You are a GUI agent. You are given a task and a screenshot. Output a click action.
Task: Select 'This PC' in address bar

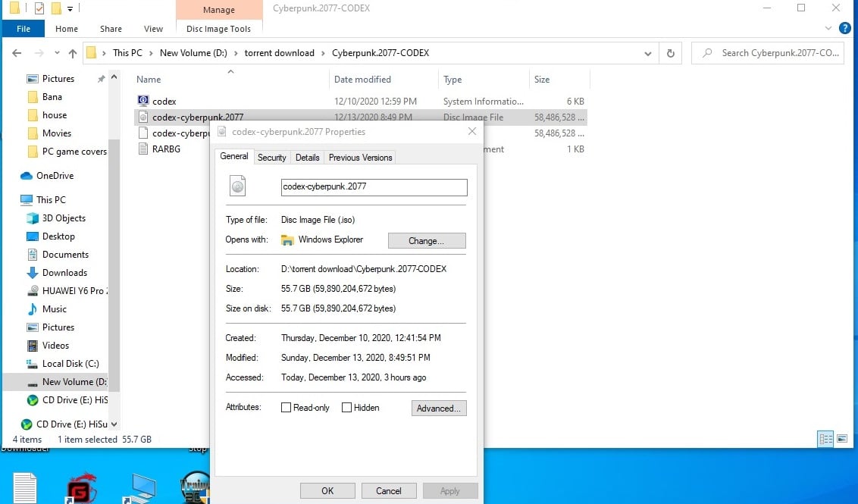tap(127, 53)
